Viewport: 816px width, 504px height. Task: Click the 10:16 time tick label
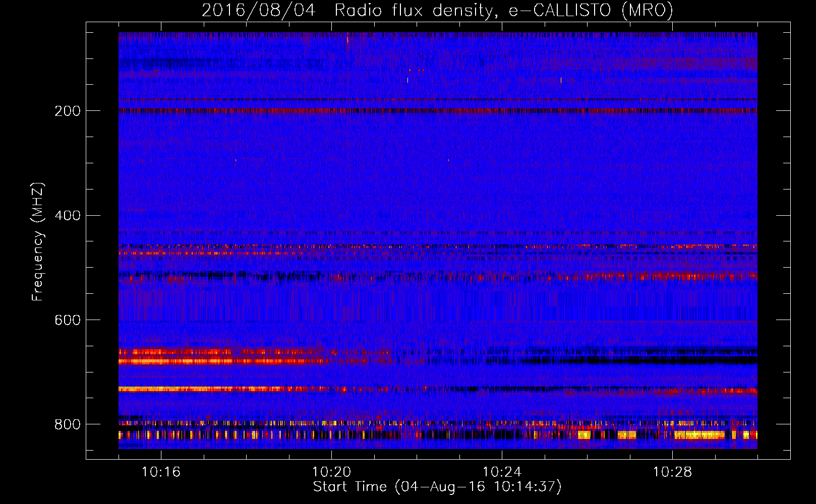tap(161, 472)
